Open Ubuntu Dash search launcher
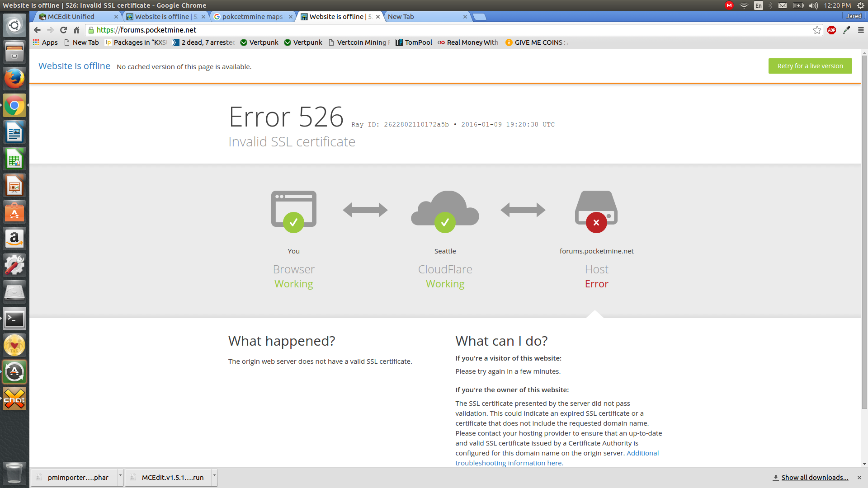The height and width of the screenshot is (488, 868). tap(14, 25)
